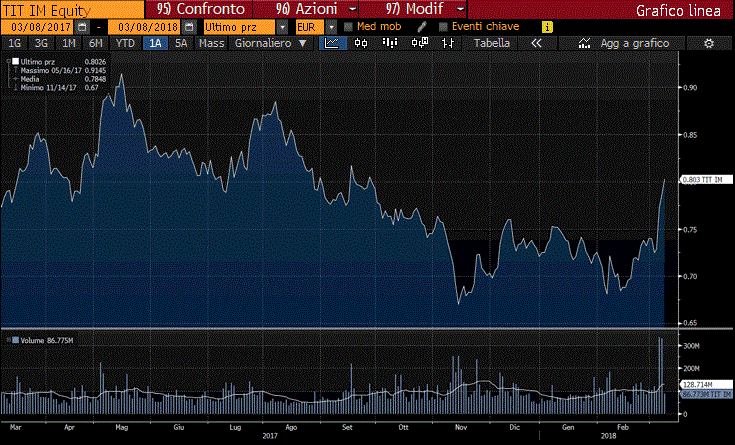Select the 5A time range tab
This screenshot has width=735, height=445.
(x=181, y=43)
